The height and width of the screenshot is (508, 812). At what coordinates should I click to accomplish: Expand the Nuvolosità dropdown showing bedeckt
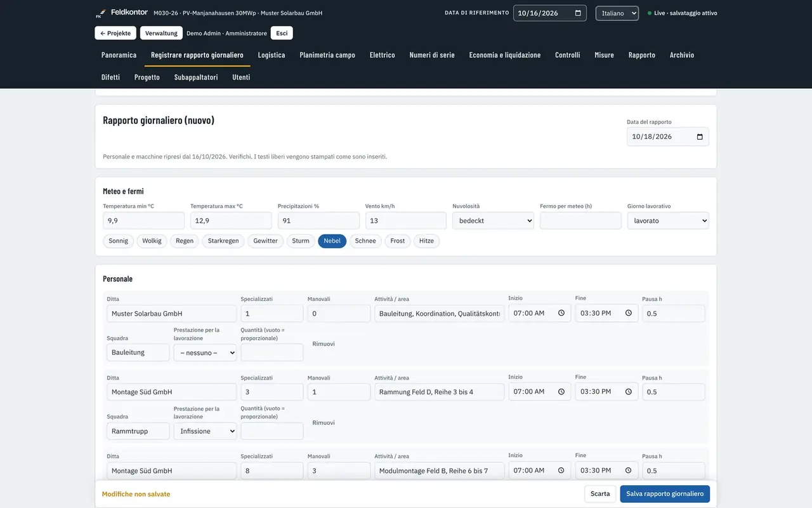494,221
